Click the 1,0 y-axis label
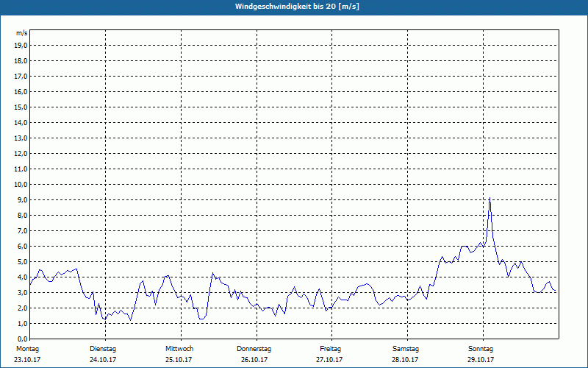Image resolution: width=588 pixels, height=368 pixels. tap(22, 323)
